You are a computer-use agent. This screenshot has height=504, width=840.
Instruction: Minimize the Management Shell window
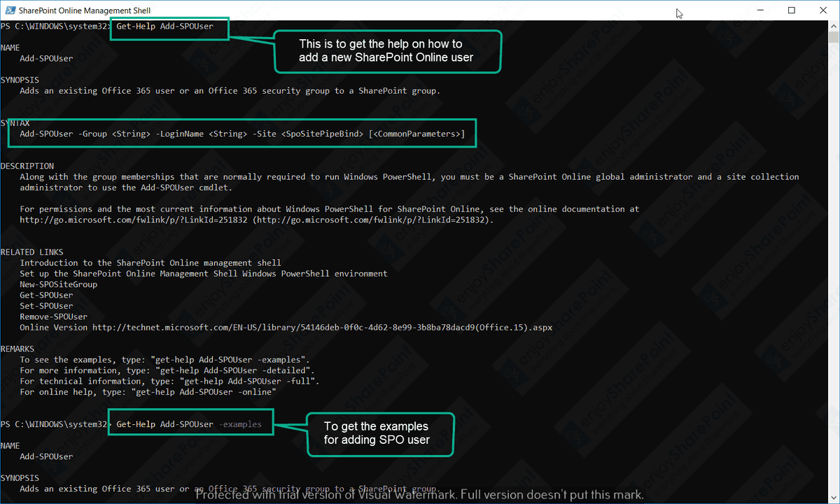(x=759, y=10)
